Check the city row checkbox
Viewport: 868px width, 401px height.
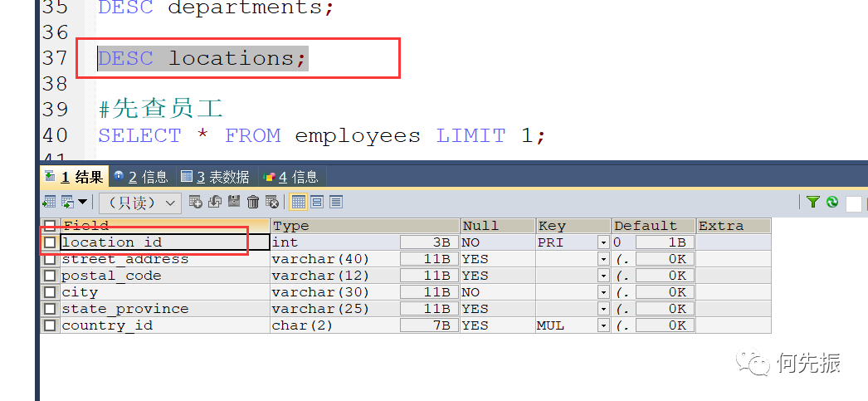tap(50, 292)
